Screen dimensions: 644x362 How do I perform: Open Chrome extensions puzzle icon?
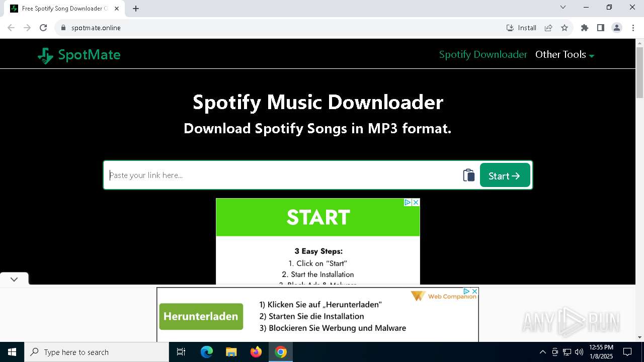(585, 28)
